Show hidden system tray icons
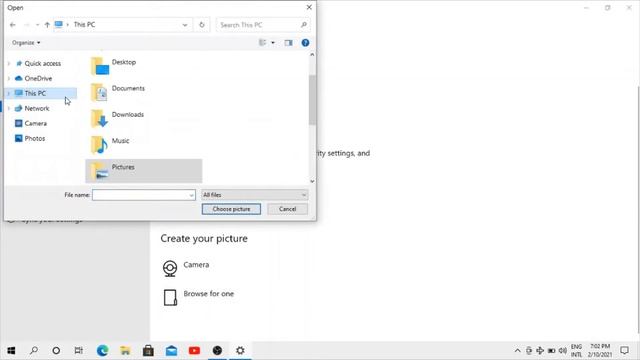Viewport: 640px width, 360px height. point(518,350)
